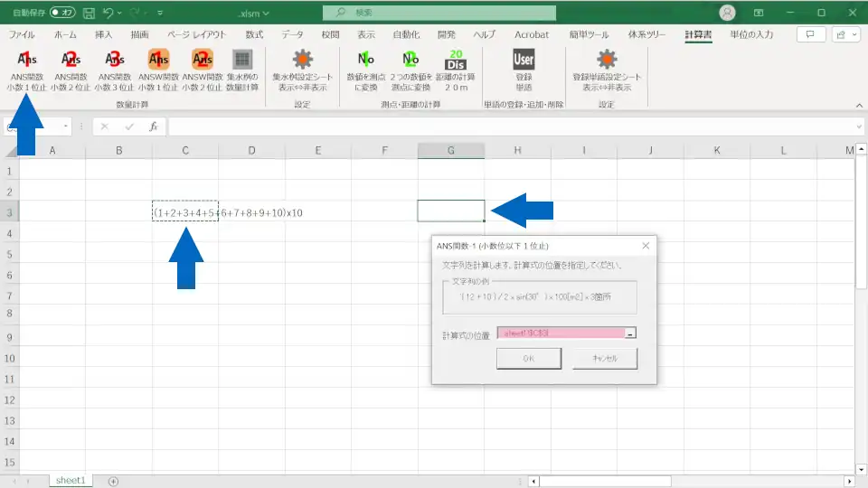
Task: Click the Redo arrow
Action: (x=135, y=13)
